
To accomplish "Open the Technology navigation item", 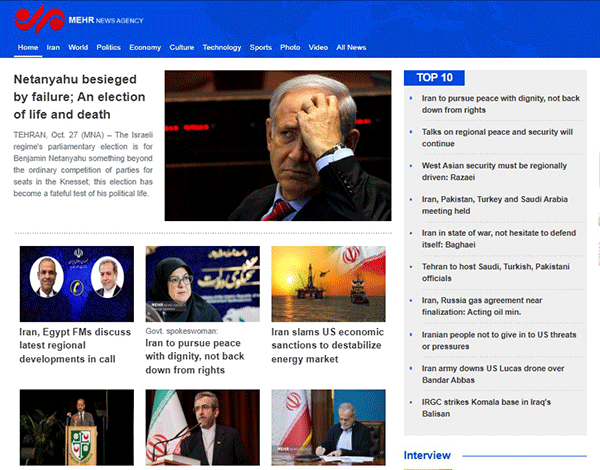I will pyautogui.click(x=222, y=47).
